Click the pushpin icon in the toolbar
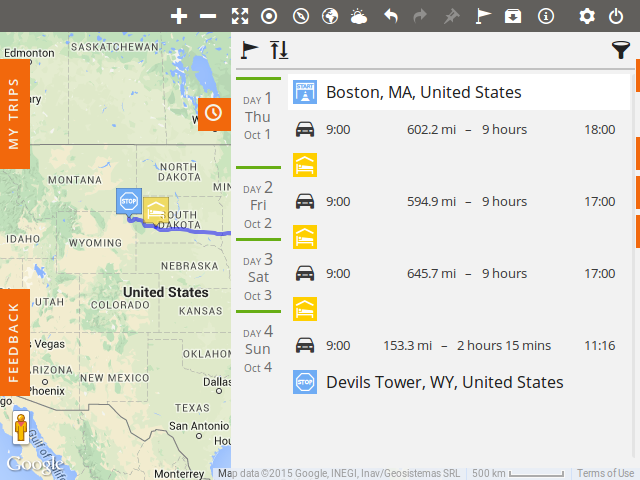640x480 pixels. 451,16
